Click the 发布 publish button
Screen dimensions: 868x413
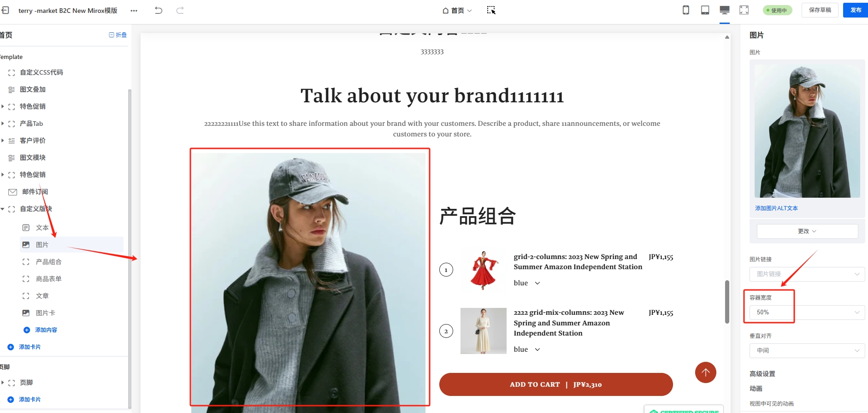click(856, 10)
